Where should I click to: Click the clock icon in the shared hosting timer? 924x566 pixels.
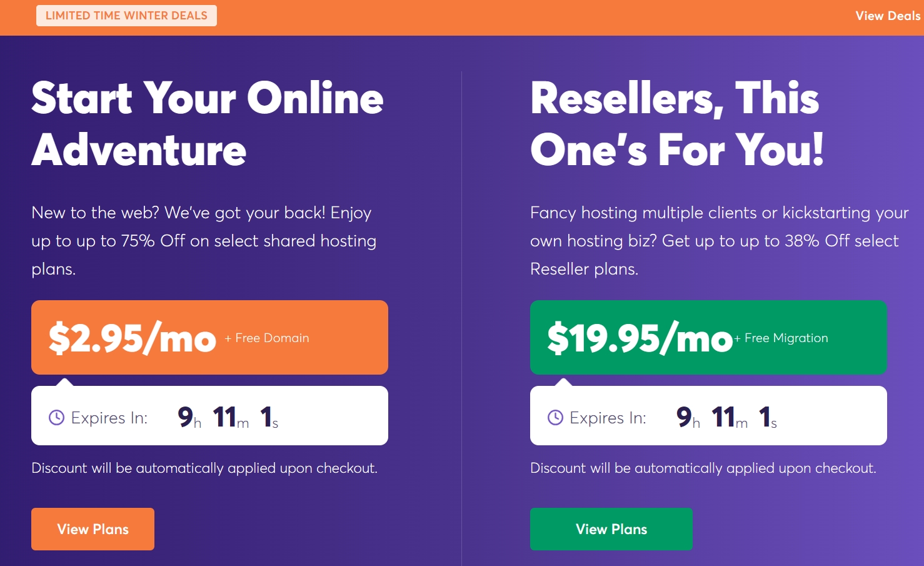coord(57,417)
